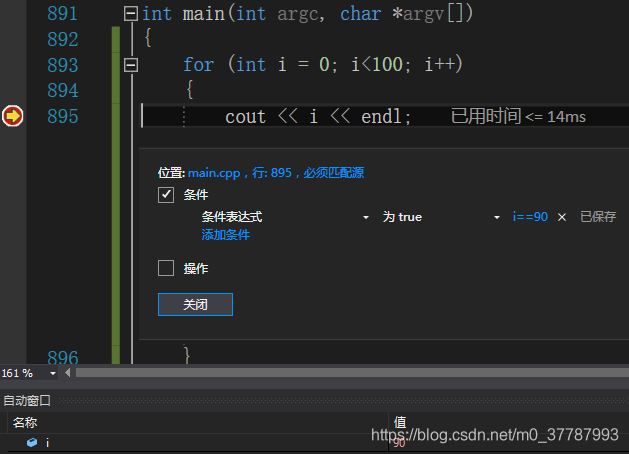Click the 已保存 status text
Screen dimensions: 629x454
pyautogui.click(x=598, y=217)
